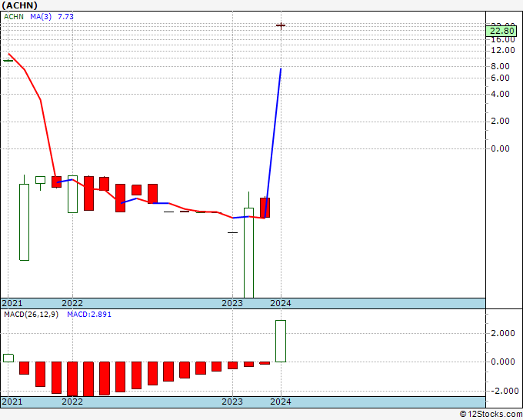This screenshot has height=420, width=523.
Task: Click the 2023 label on price timeline
Action: point(232,303)
